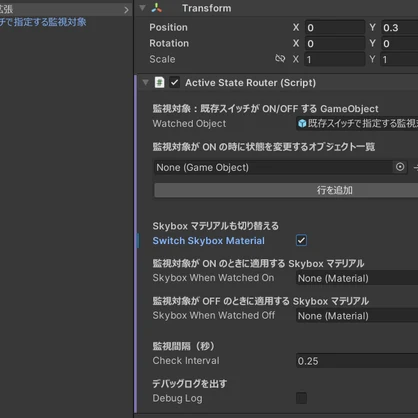
Task: Click the Scale label
Action: point(162,59)
